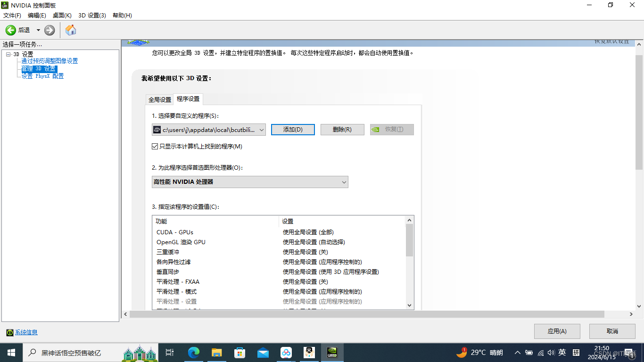Click the 添加(D) button
The height and width of the screenshot is (362, 644).
tap(293, 130)
